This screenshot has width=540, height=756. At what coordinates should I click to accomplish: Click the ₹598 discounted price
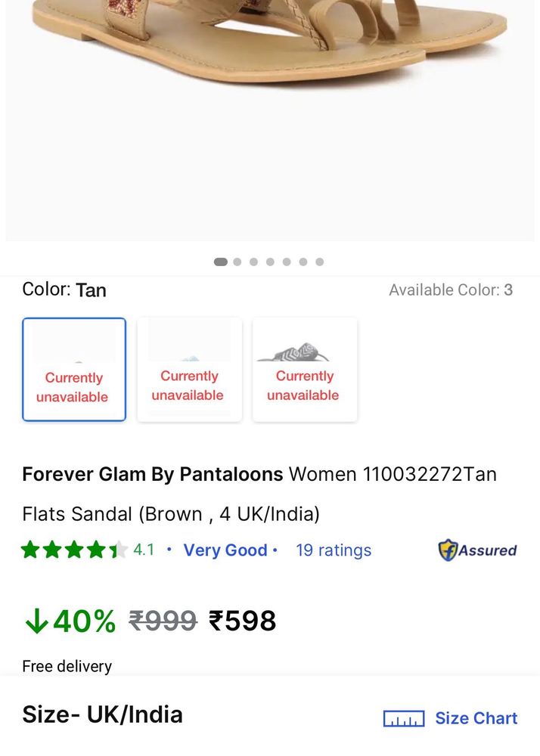click(x=242, y=621)
